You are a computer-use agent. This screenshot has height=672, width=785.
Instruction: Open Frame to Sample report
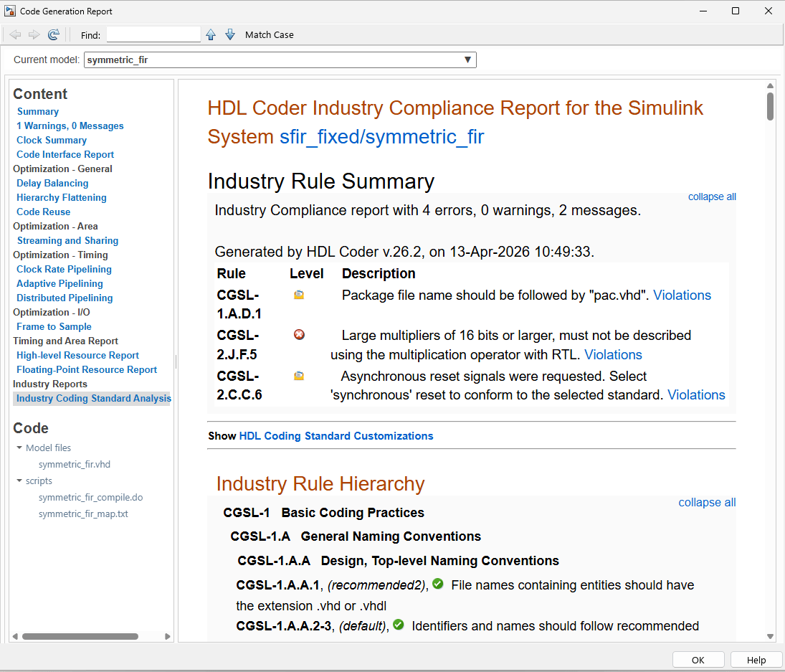pos(54,326)
